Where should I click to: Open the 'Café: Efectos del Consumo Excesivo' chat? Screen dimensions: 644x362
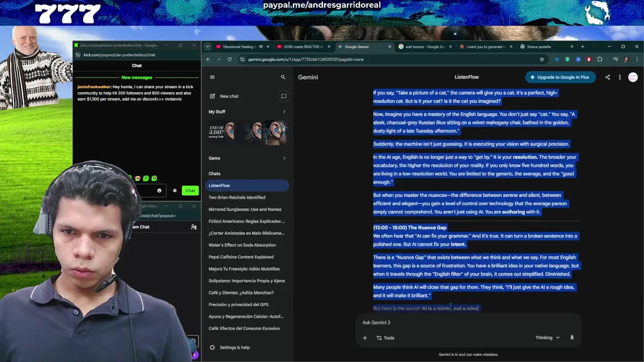coord(247,328)
